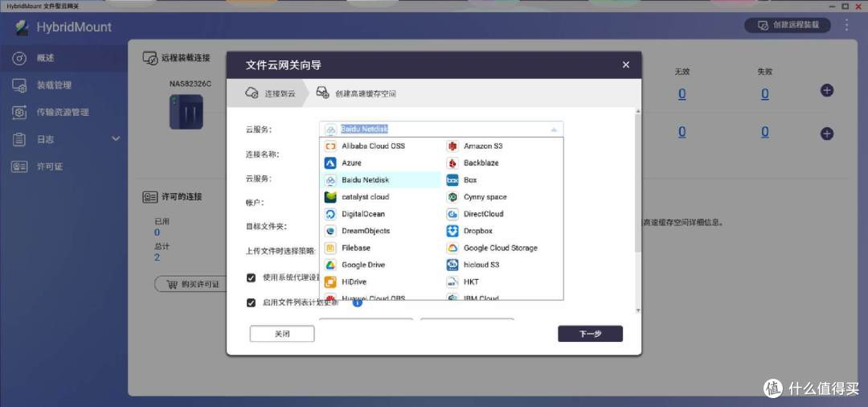
Task: Collapse the 云服务 dropdown arrow
Action: (x=554, y=129)
